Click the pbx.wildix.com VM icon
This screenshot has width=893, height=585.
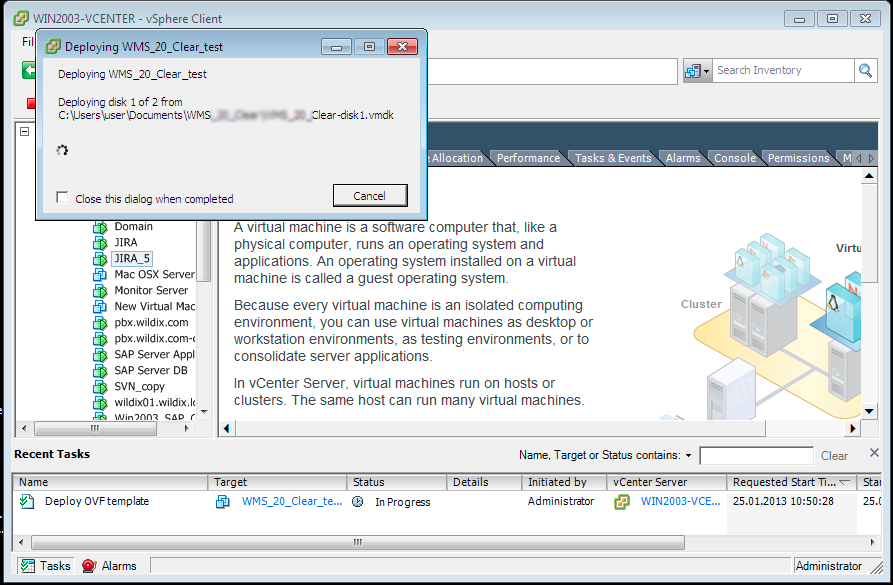[100, 322]
